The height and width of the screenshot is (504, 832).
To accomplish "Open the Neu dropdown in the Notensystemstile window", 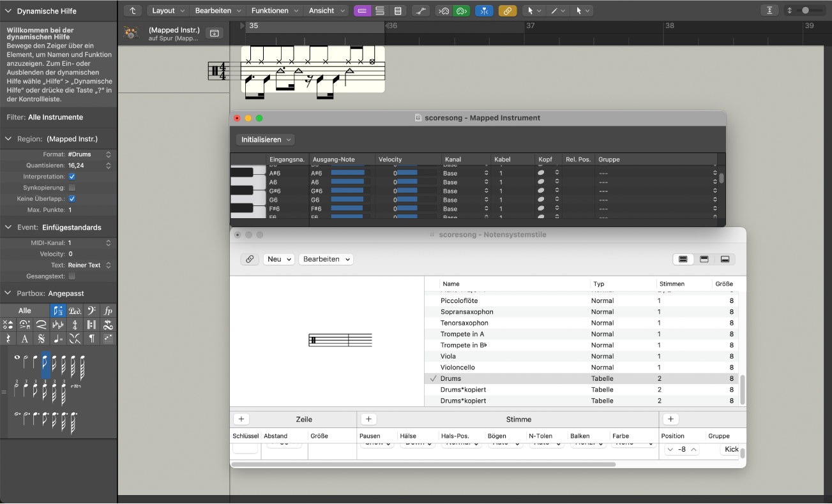I will point(278,259).
